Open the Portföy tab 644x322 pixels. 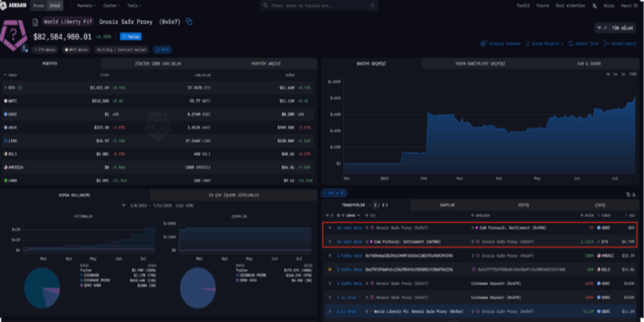tap(49, 63)
